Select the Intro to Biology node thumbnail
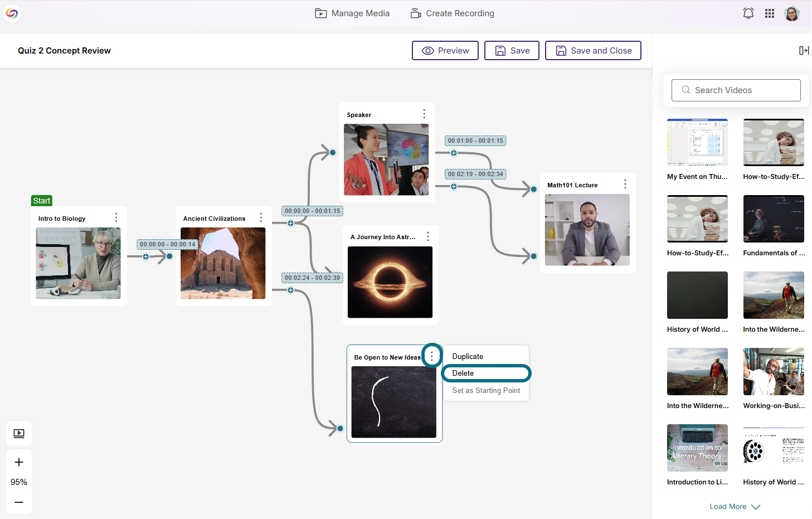This screenshot has width=812, height=519. pos(79,263)
